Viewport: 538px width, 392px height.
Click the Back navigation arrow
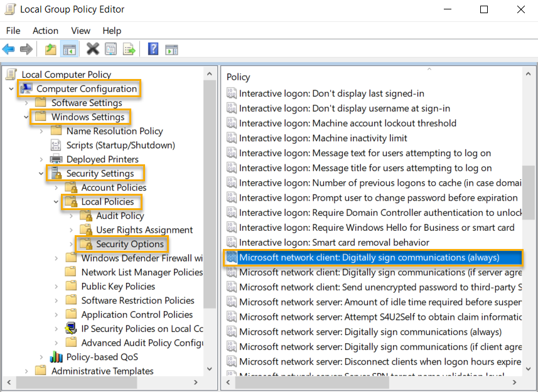[x=10, y=49]
